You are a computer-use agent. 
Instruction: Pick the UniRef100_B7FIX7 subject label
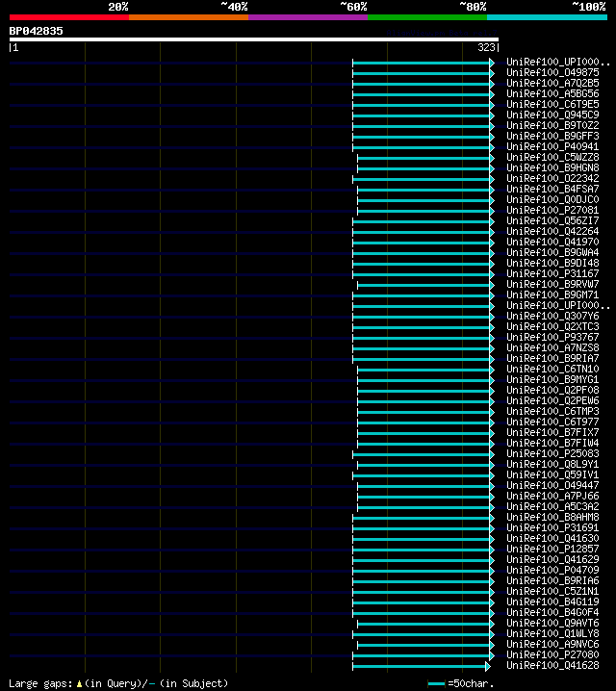[552, 432]
